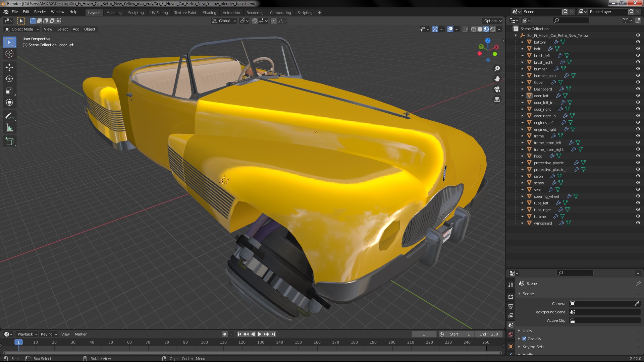Switch to the UV Editing workspace tab
Screen dimensions: 644x362
[159, 13]
